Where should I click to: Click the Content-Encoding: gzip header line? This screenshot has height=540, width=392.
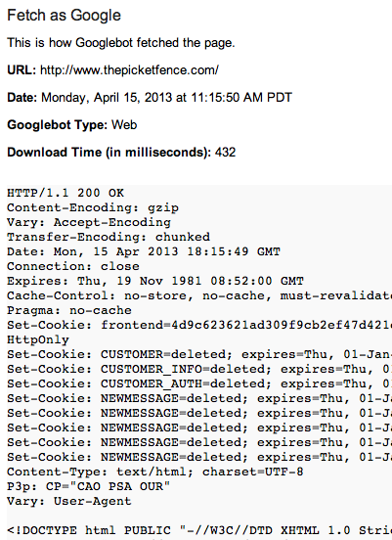93,207
